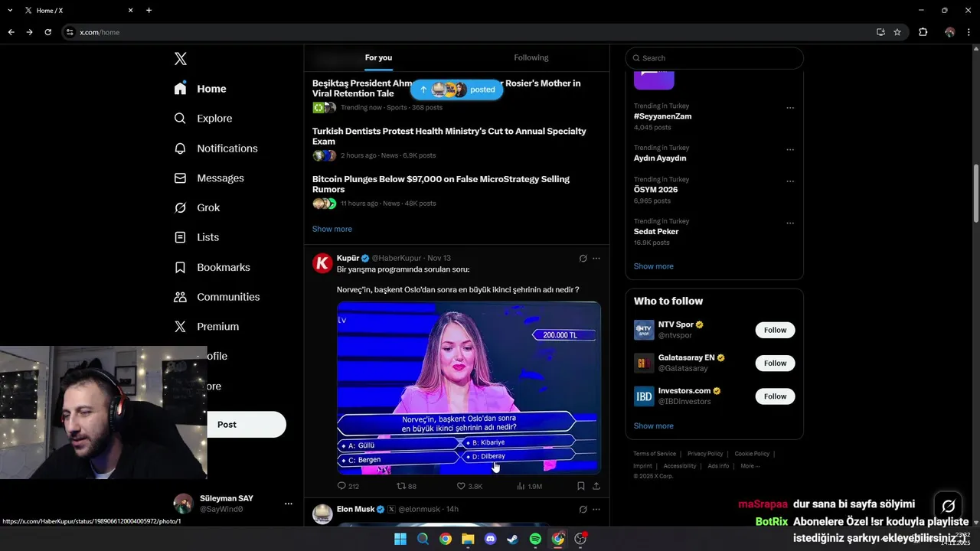Follow NTV Spor

coord(775,330)
